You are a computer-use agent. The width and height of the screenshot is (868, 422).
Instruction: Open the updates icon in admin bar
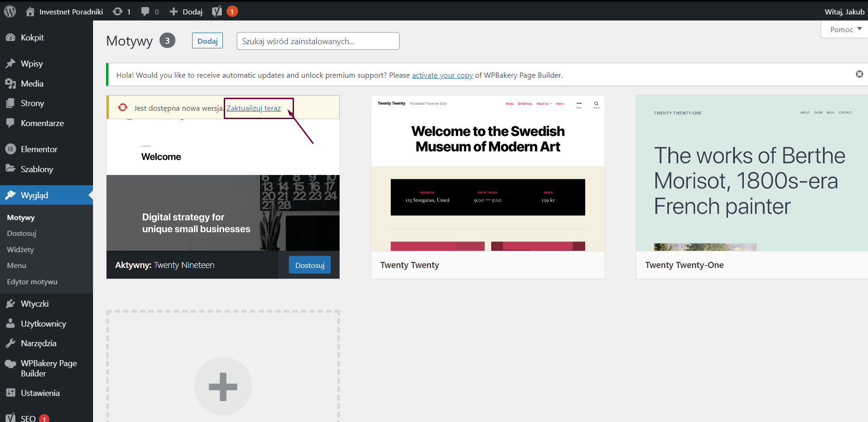[118, 12]
